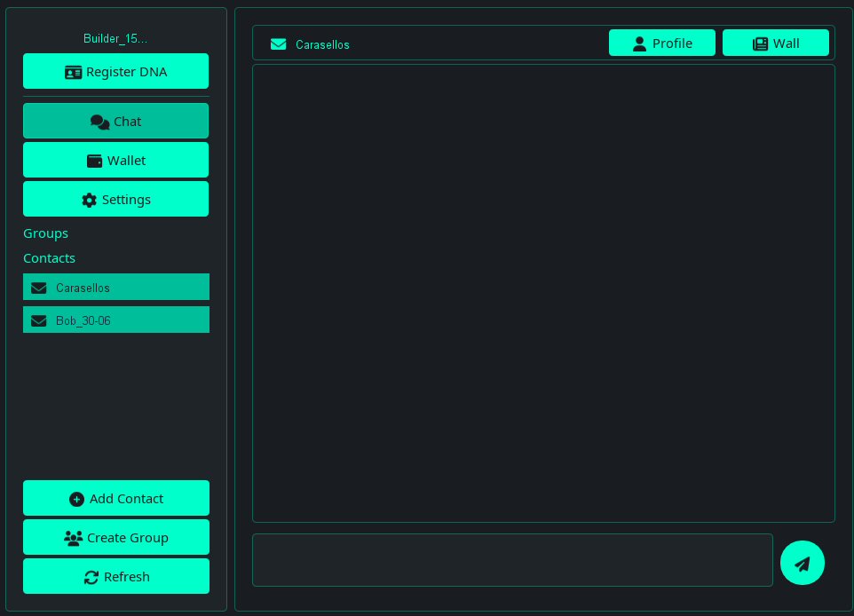Click the Register DNA card icon
This screenshot has width=854, height=616.
click(74, 72)
